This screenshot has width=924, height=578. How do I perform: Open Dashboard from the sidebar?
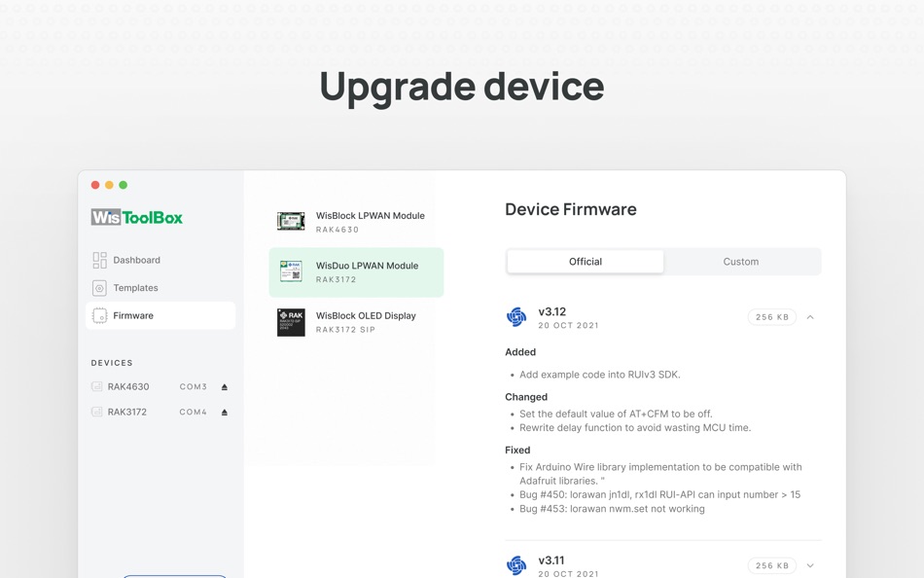coord(160,260)
